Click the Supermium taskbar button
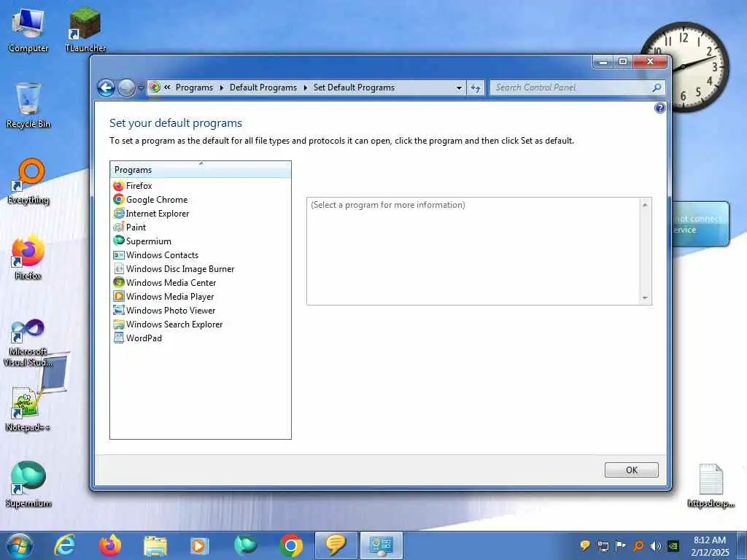 coord(245,545)
